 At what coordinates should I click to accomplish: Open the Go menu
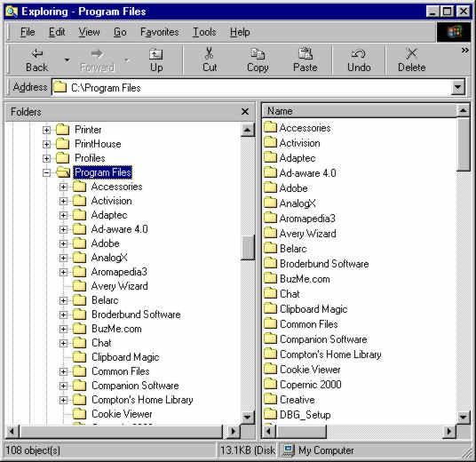120,32
